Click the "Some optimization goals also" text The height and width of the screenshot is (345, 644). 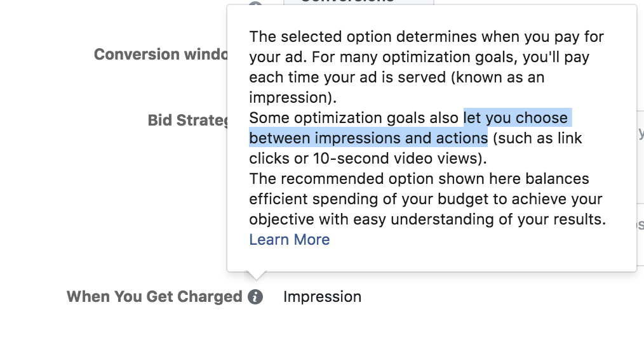point(354,118)
